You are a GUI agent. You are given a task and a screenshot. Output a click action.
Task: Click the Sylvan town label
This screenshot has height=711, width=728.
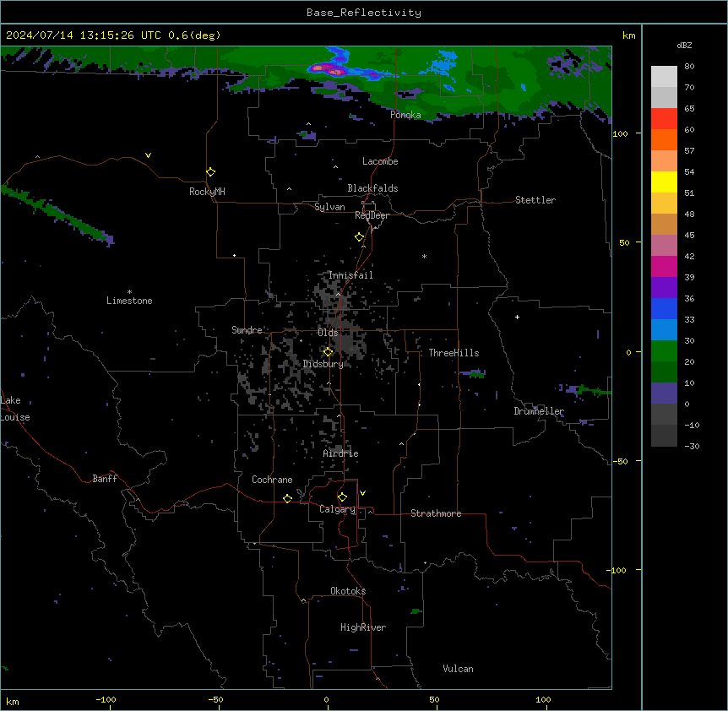329,207
